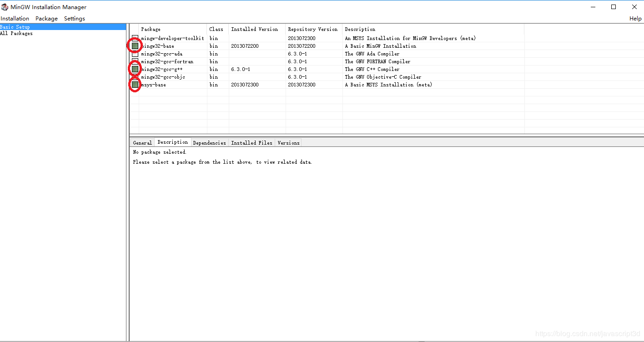
Task: Click 'The GNU FORTRAN Compiler' description
Action: click(378, 61)
